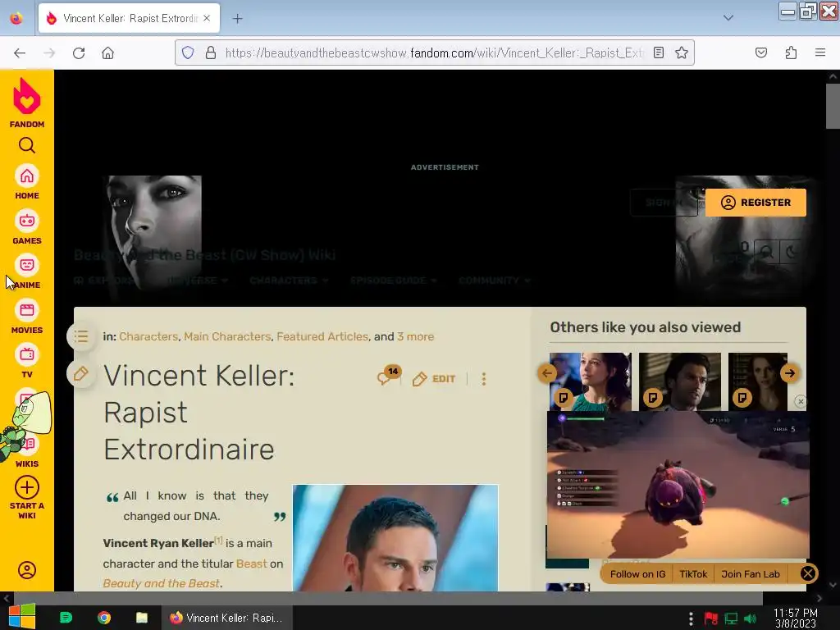Image resolution: width=840 pixels, height=630 pixels.
Task: Close the Vincent Keller browser tab
Action: (x=208, y=18)
